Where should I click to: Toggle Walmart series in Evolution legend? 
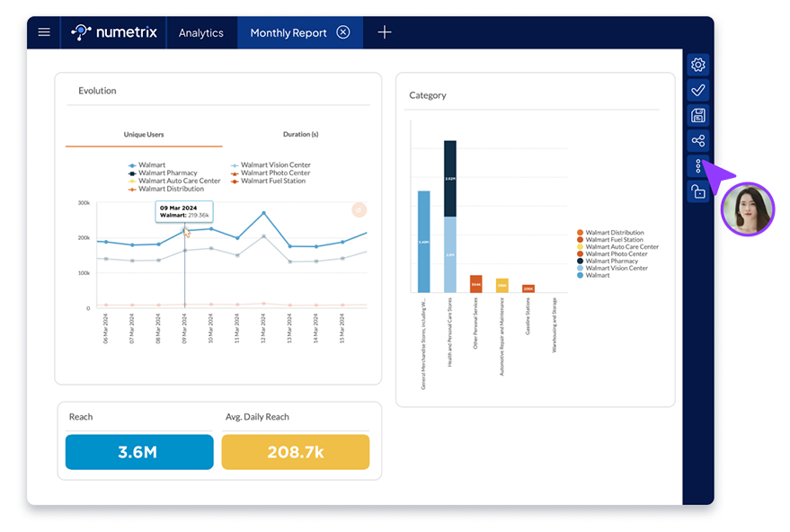click(x=146, y=164)
